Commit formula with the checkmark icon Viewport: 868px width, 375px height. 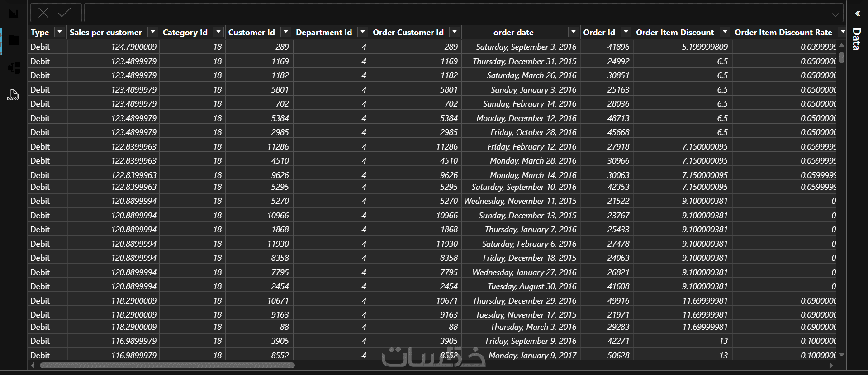(x=64, y=13)
